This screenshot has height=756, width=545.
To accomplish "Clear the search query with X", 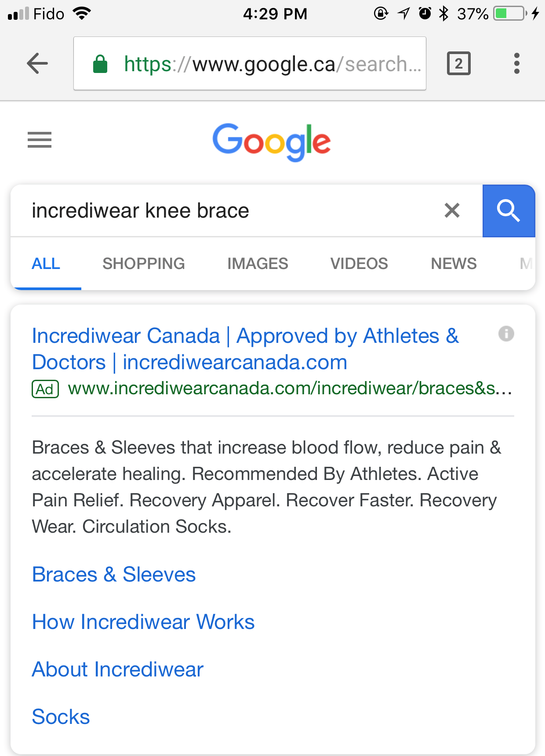I will tap(452, 211).
